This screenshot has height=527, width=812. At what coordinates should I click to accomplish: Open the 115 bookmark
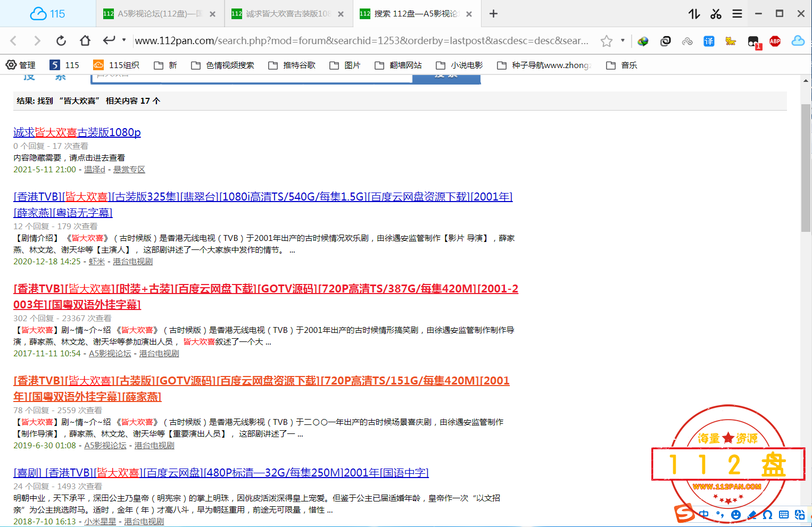click(x=64, y=65)
